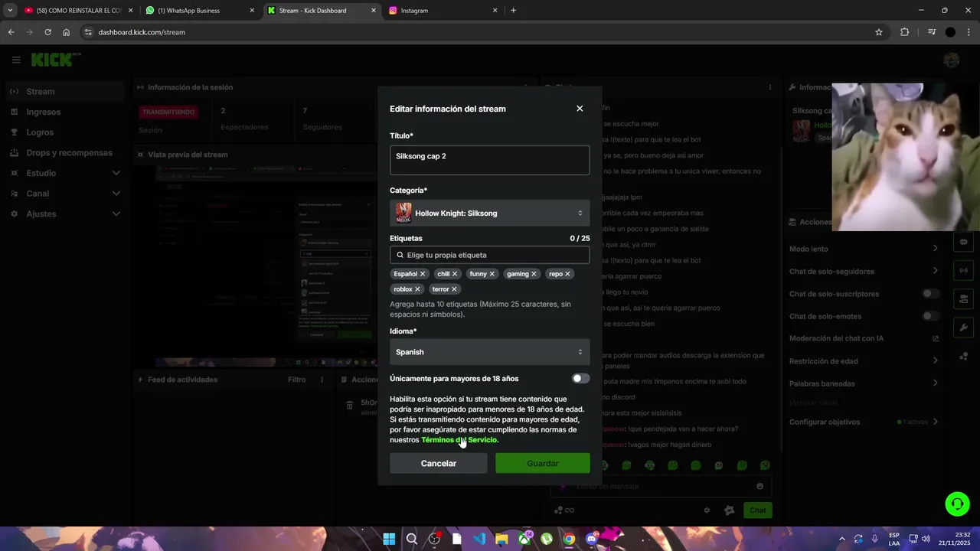Open Visual Studio Code from taskbar
Screen dimensions: 980x551
click(x=479, y=539)
